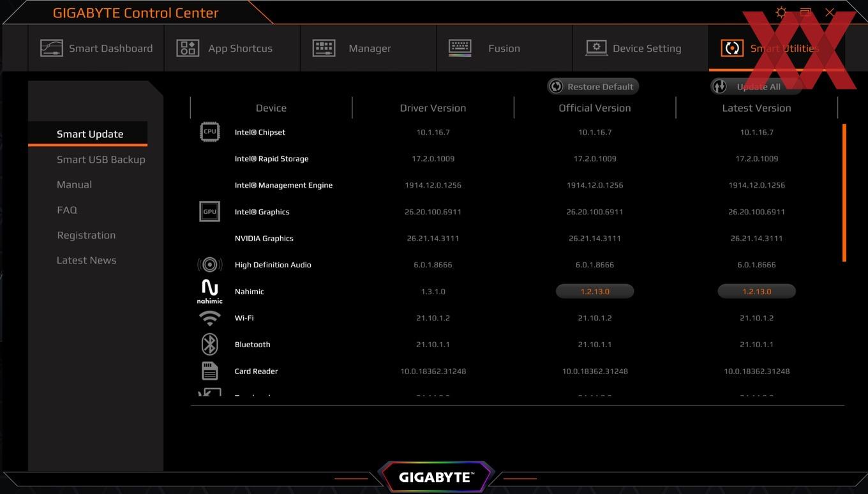Click the Card Reader SD icon

click(209, 371)
